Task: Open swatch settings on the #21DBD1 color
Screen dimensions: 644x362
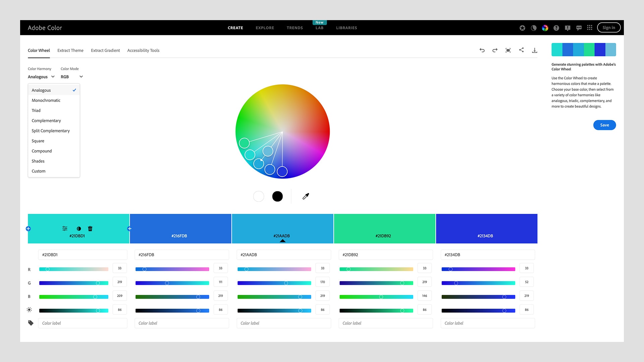Action: click(64, 228)
